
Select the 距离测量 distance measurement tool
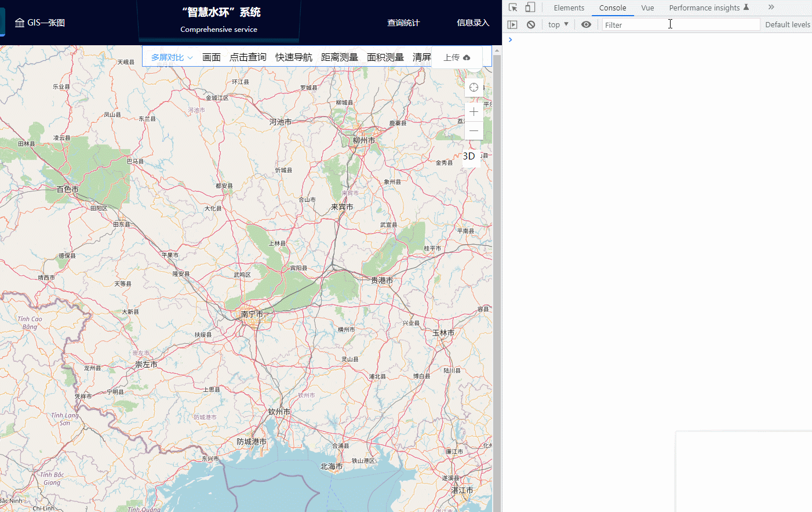point(340,57)
